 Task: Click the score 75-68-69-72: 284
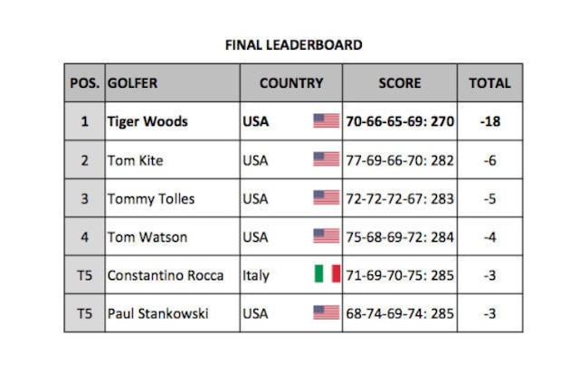[x=400, y=237]
